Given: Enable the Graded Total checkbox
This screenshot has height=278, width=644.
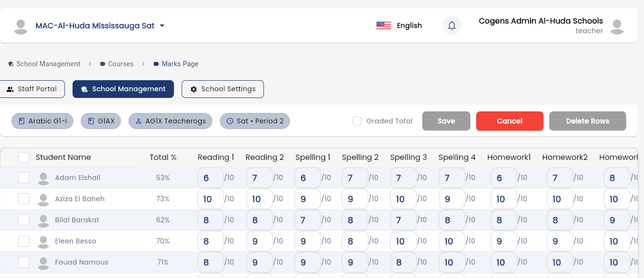Looking at the screenshot, I should (357, 121).
